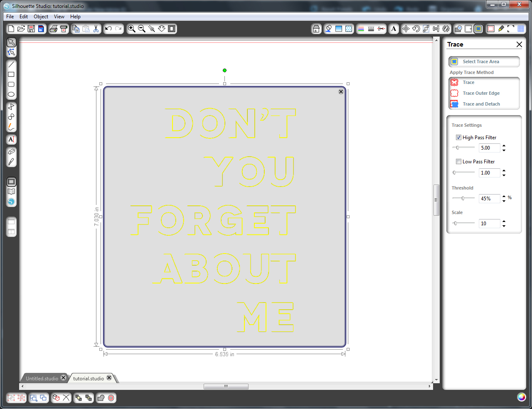This screenshot has height=409, width=532.
Task: Pick the Eraser tool from the sidebar
Action: pos(11,151)
